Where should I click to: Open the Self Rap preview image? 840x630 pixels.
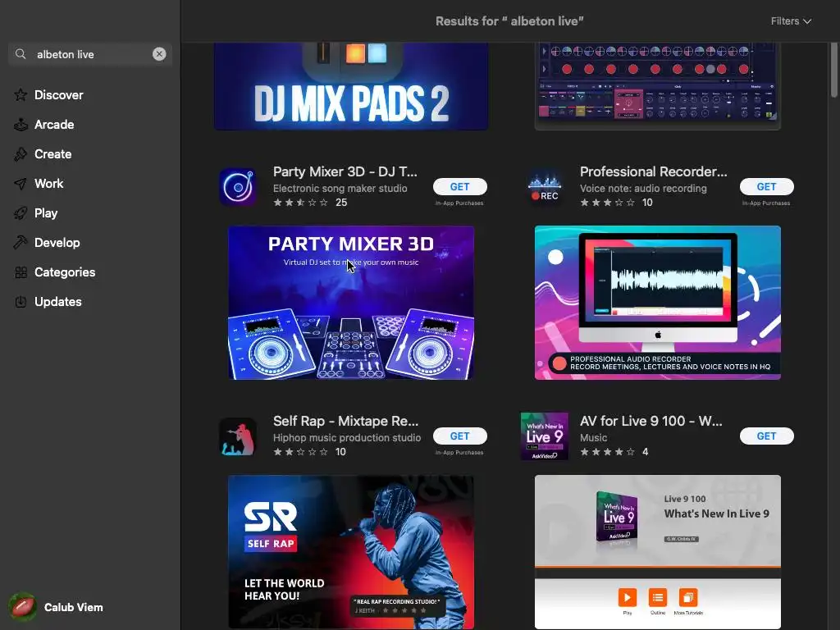click(x=351, y=552)
